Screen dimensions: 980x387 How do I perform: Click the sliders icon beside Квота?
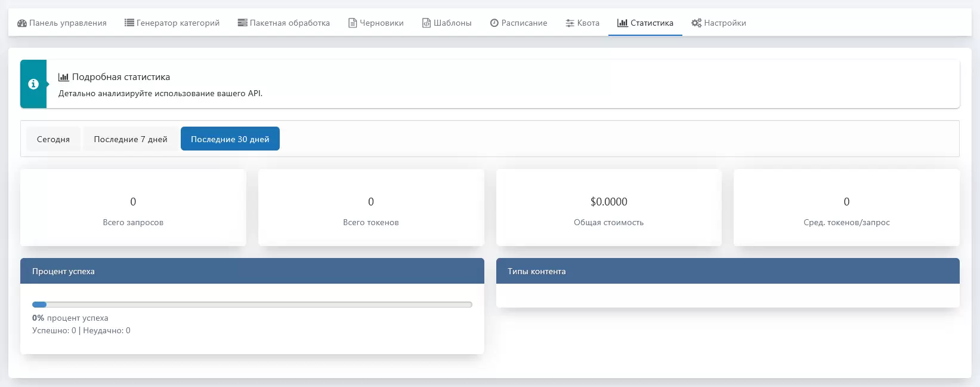pos(570,23)
